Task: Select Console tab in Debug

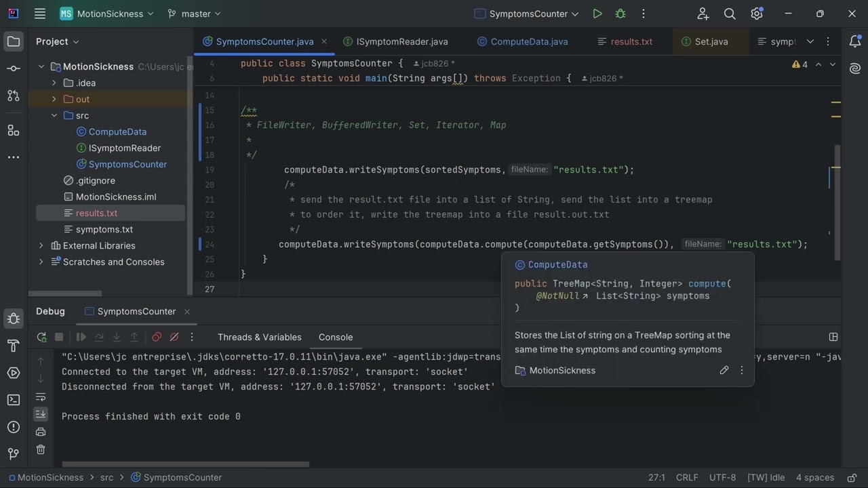Action: click(336, 337)
